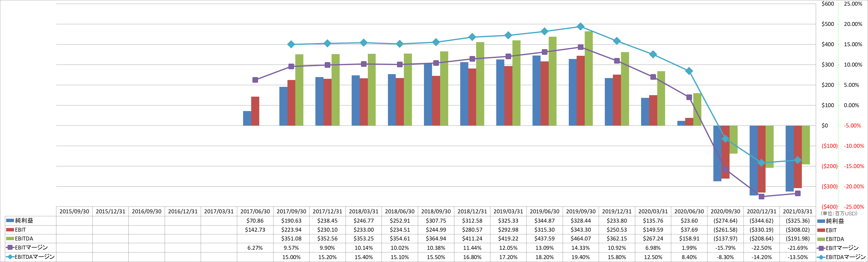Click the 2021/03/31 date column header
This screenshot has width=868, height=262.
[798, 211]
